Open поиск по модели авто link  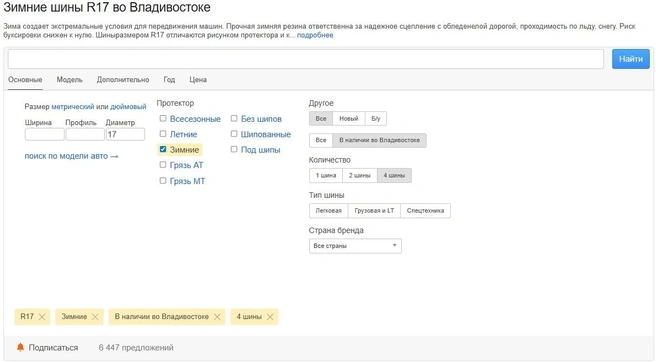point(72,156)
